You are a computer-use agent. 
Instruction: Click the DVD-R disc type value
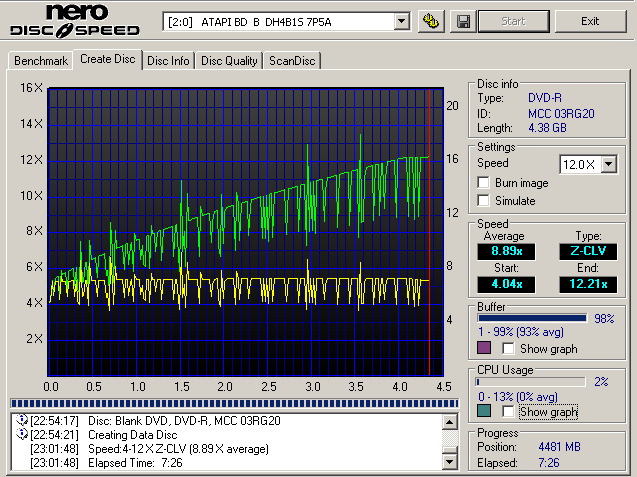pyautogui.click(x=545, y=98)
